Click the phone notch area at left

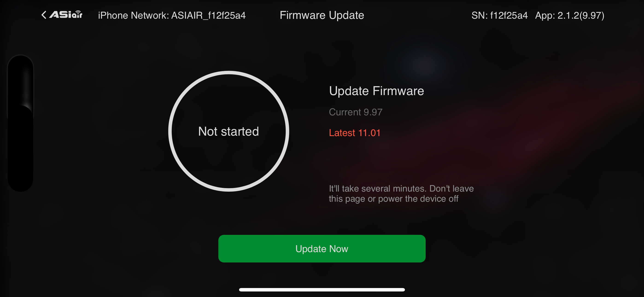coord(20,123)
